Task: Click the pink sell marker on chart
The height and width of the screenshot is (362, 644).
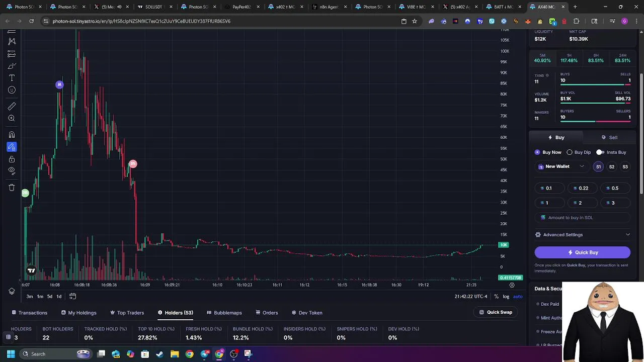Action: (133, 164)
